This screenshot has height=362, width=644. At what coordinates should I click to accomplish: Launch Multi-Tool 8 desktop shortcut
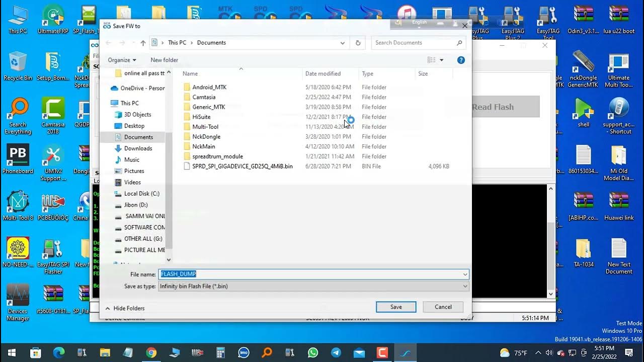[18, 206]
